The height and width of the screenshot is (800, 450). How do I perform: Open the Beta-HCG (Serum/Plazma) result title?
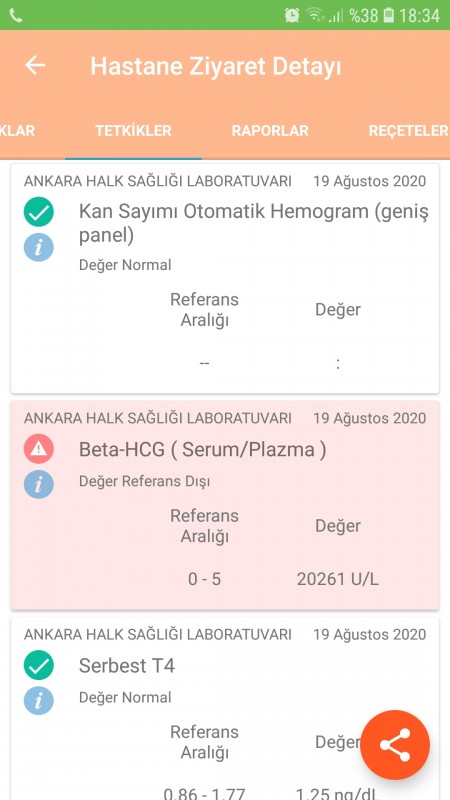coord(203,449)
